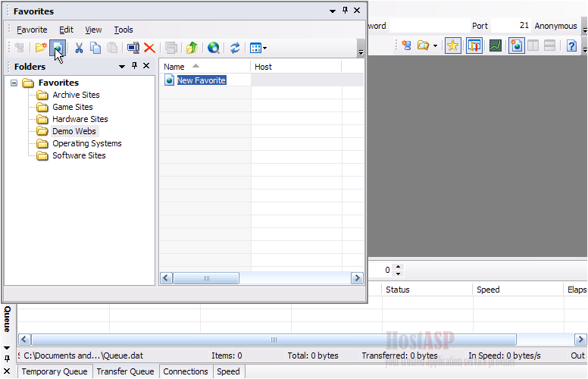Click the Cut scissors icon

(79, 48)
